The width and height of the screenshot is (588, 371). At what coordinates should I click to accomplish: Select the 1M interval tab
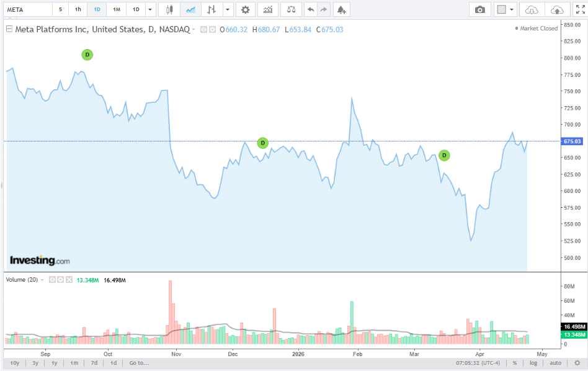click(116, 9)
